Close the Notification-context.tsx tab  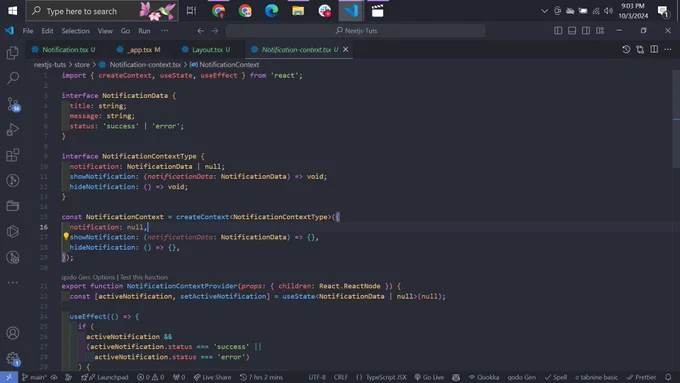pyautogui.click(x=346, y=49)
